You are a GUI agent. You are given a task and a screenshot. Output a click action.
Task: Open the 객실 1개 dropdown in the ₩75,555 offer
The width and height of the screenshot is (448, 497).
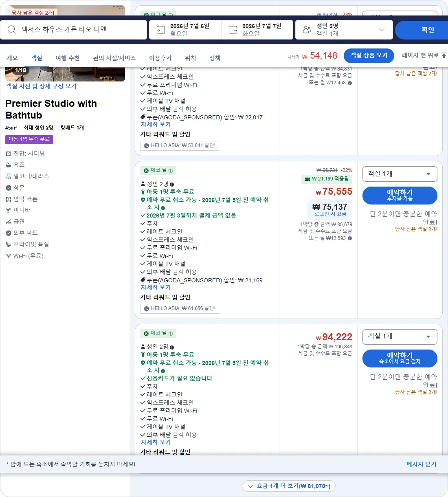pos(400,174)
